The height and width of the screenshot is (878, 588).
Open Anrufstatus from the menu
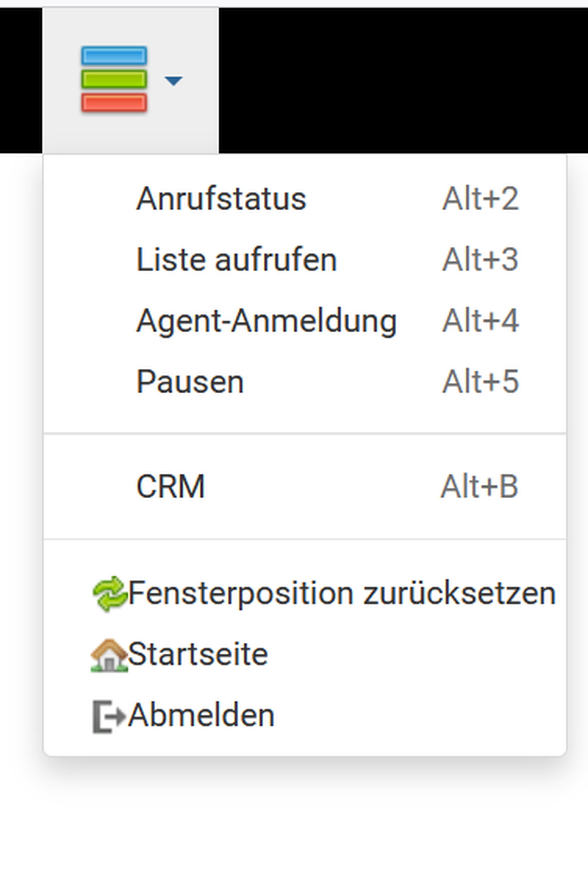(x=221, y=199)
